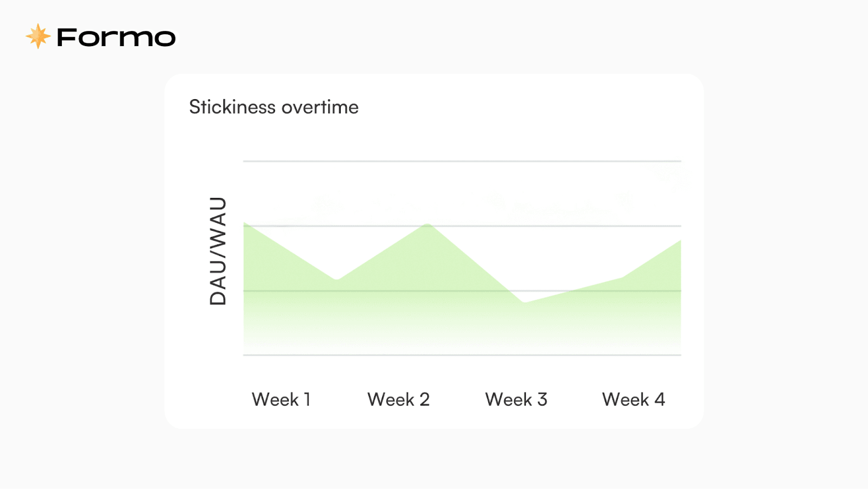The height and width of the screenshot is (489, 868).
Task: Click the bottom baseline of the chart
Action: [462, 355]
